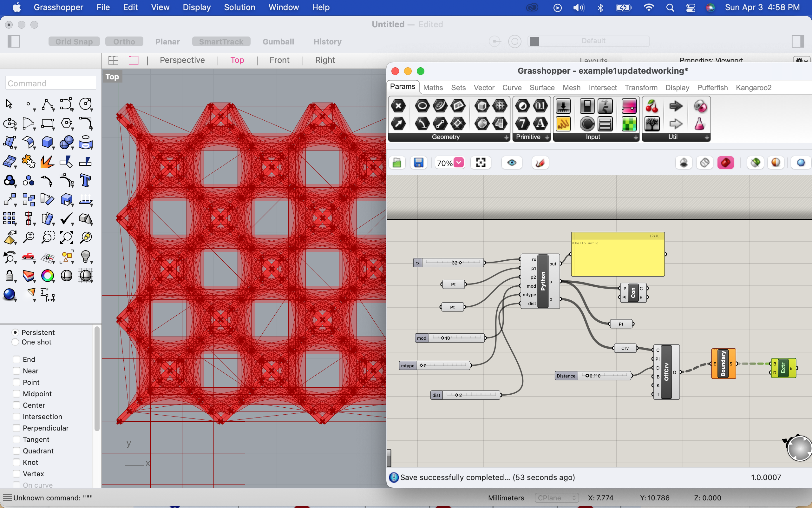
Task: Toggle the SmartTrack button
Action: (x=221, y=41)
